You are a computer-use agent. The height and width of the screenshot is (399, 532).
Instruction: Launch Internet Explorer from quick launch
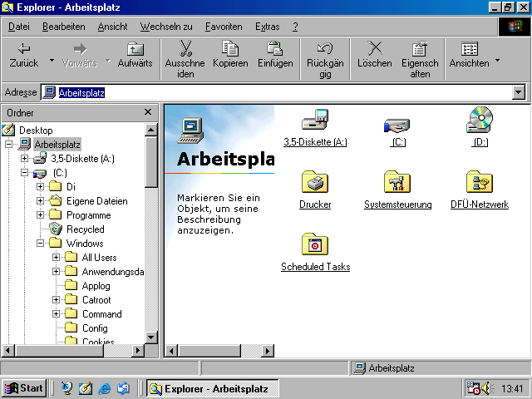(x=105, y=388)
